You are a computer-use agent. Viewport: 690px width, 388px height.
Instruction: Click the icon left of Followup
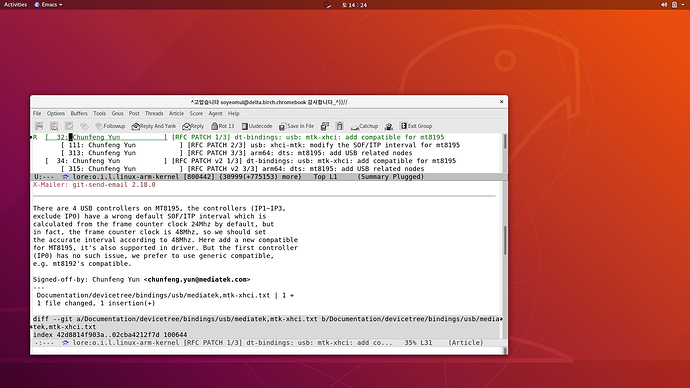coord(84,126)
